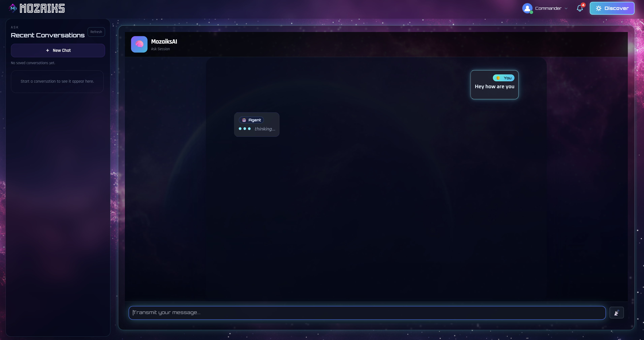Click the notification count badge
This screenshot has width=644, height=340.
point(583,5)
